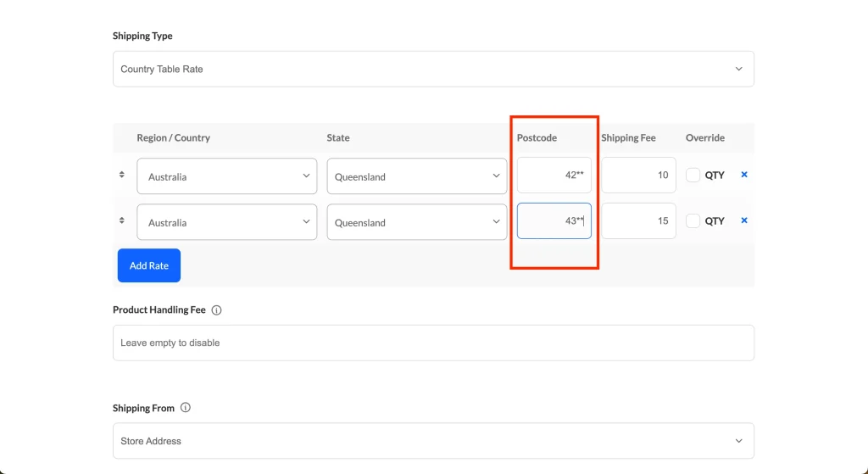Expand the first row's Queensland state dropdown
This screenshot has width=868, height=474.
(x=416, y=176)
